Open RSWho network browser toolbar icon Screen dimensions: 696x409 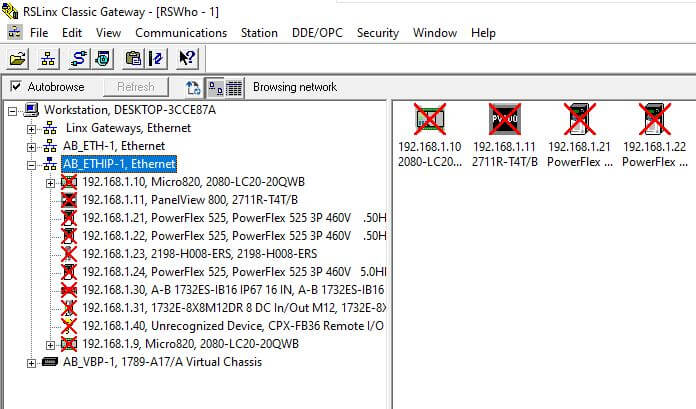[48, 59]
